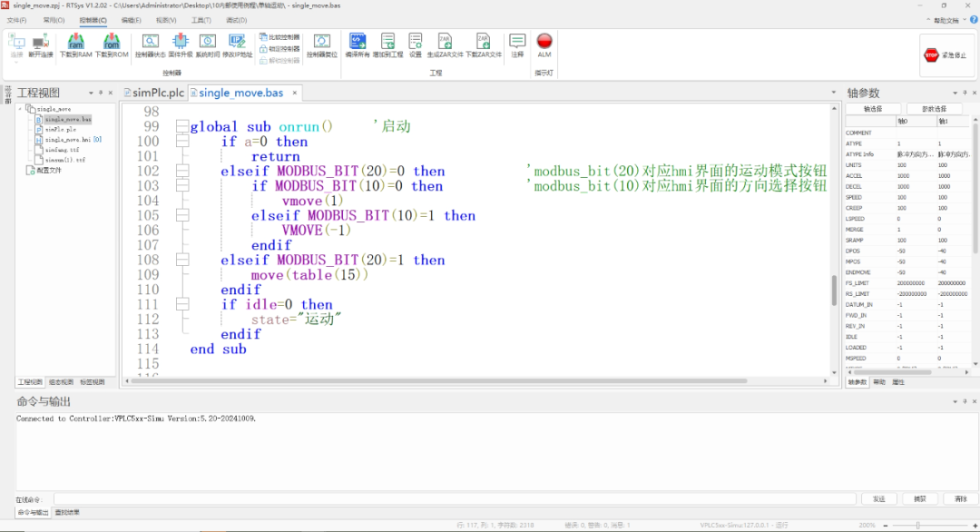Select single_move.bas in project tree
Screen dimensions: 980x532
coord(68,119)
